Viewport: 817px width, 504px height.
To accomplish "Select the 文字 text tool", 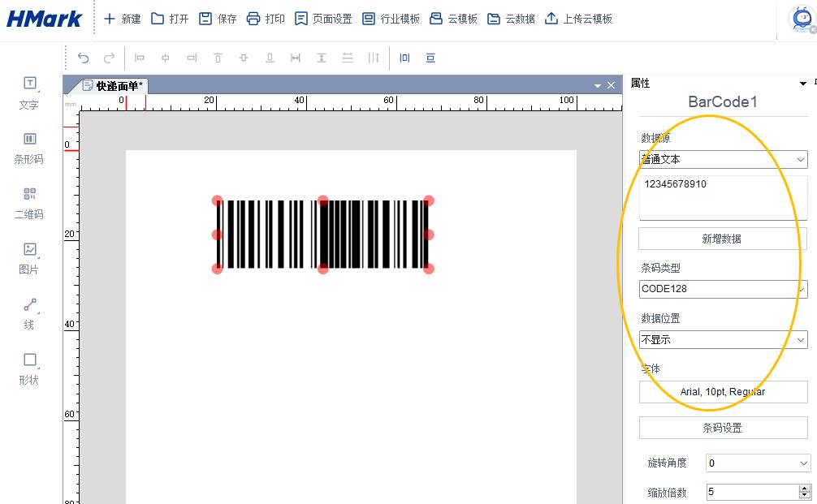I will (x=30, y=92).
